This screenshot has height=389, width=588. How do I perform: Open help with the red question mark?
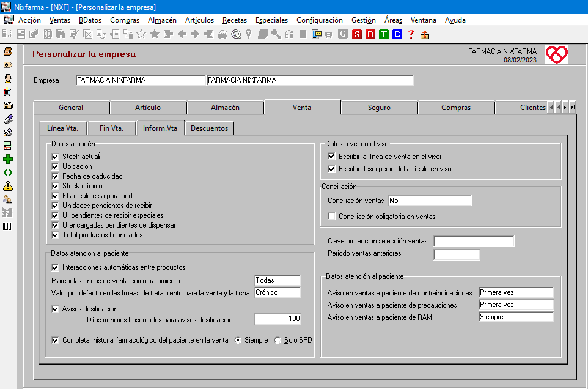pyautogui.click(x=411, y=34)
